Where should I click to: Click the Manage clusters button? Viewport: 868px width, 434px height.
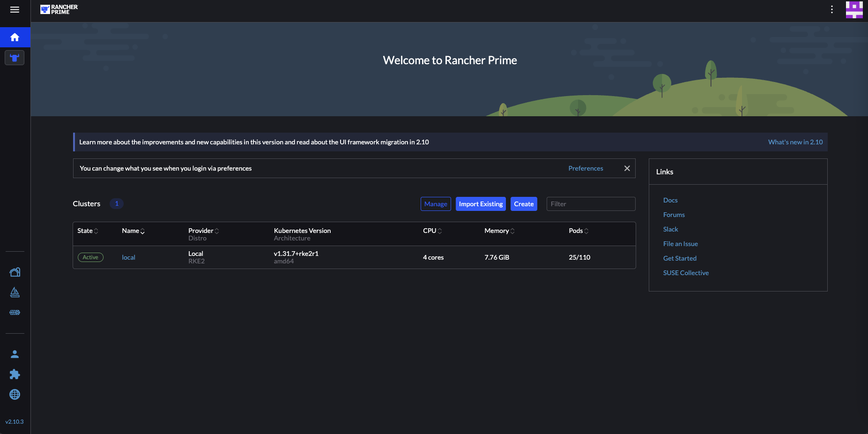436,204
